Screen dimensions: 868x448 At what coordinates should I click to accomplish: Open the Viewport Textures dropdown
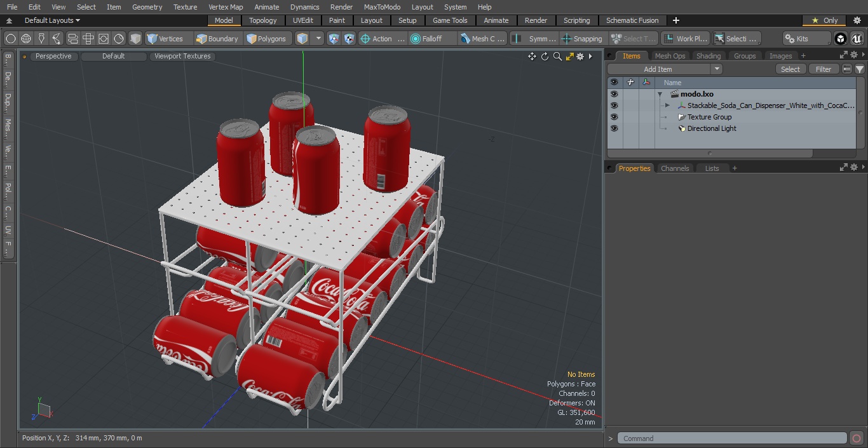(x=182, y=56)
